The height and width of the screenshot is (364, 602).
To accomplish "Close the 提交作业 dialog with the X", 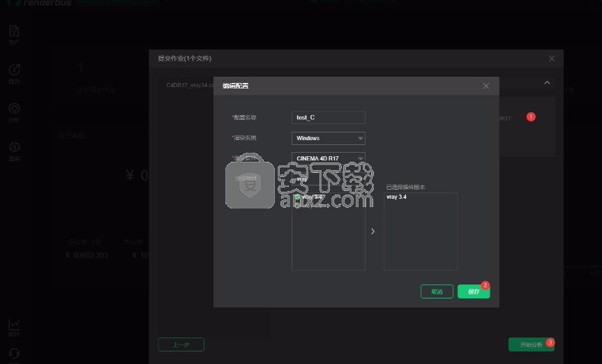I will tap(551, 59).
